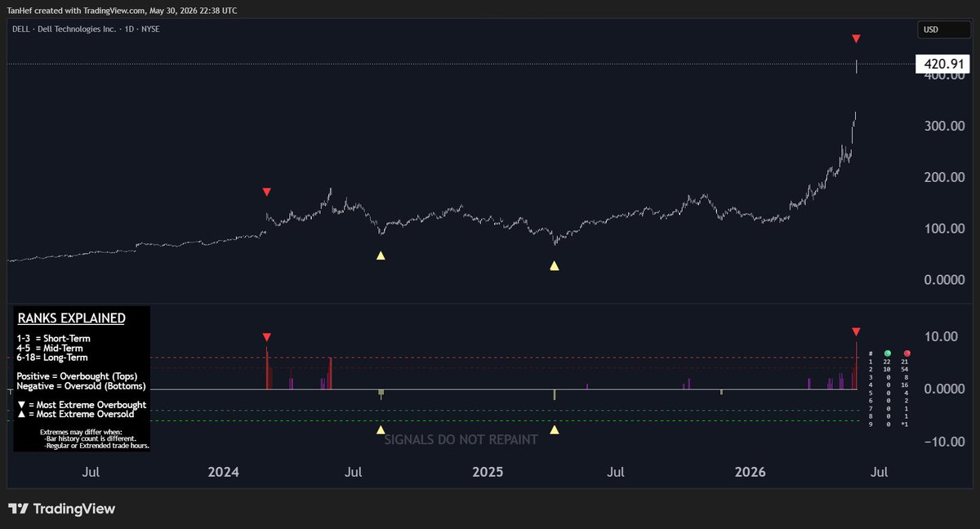Viewport: 980px width, 529px height.
Task: Click the yellow oversold triangle near Jul 2024 on price chart
Action: (380, 256)
